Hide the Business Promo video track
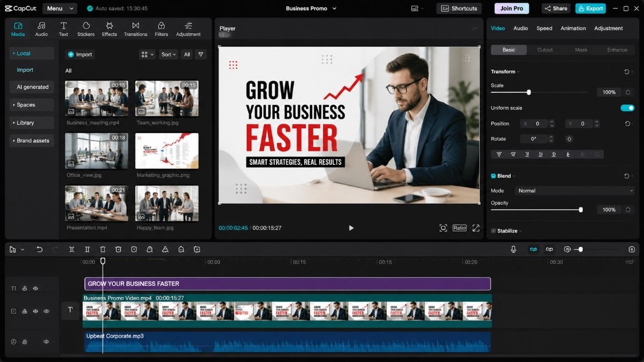This screenshot has height=362, width=644. click(x=46, y=311)
